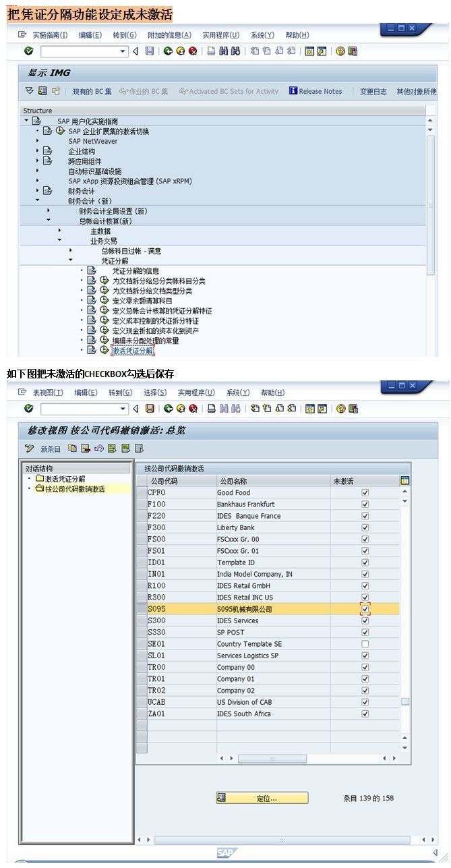Click the green checkmark enter icon in 显示 IMG window

[x=29, y=51]
